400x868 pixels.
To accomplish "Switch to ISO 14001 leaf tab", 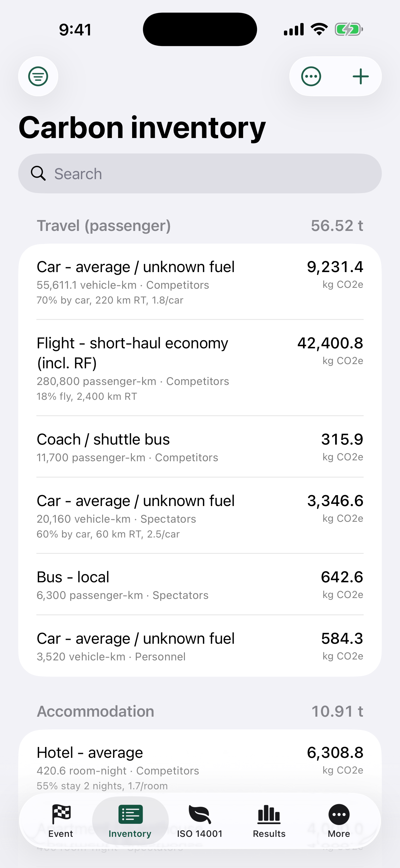I will click(200, 821).
